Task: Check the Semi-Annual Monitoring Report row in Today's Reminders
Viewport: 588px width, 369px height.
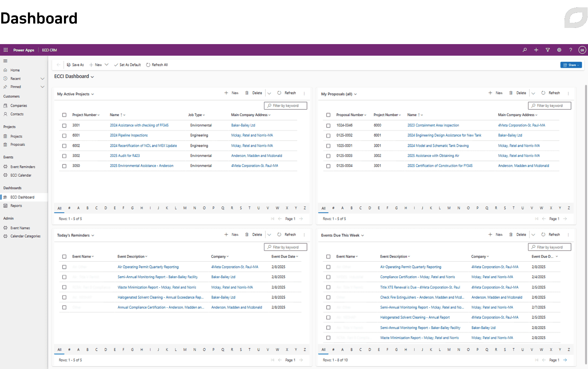Action: tap(64, 277)
